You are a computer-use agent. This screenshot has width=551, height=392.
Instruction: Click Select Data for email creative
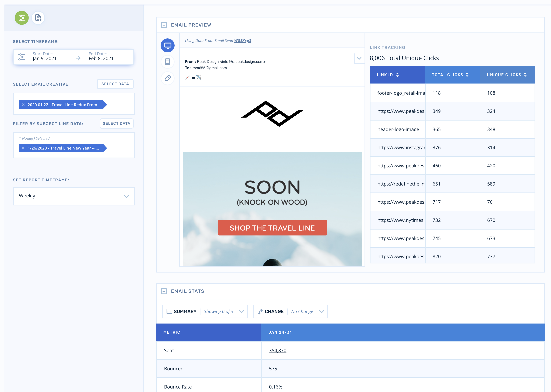point(115,84)
